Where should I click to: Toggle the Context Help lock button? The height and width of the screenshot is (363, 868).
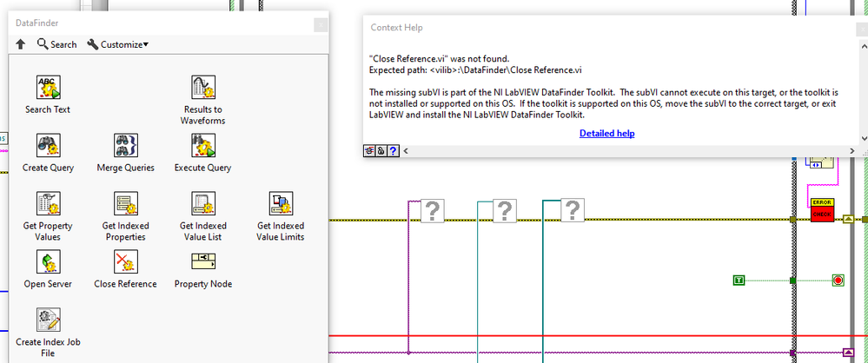click(x=381, y=150)
